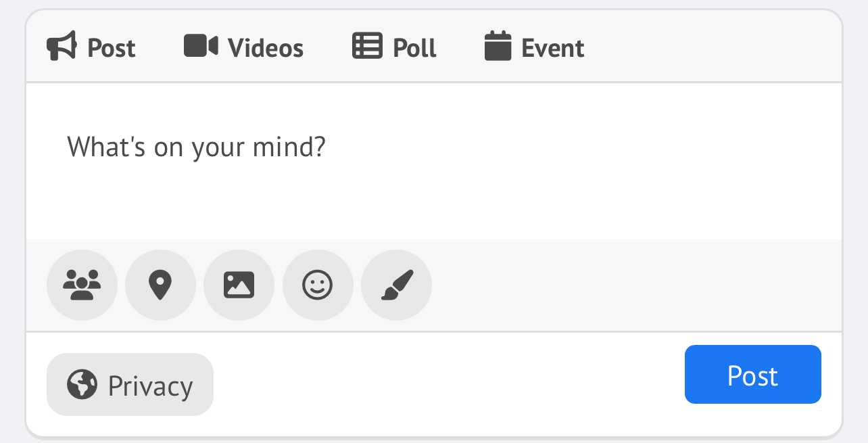
Task: Click the video camera icon
Action: point(201,47)
